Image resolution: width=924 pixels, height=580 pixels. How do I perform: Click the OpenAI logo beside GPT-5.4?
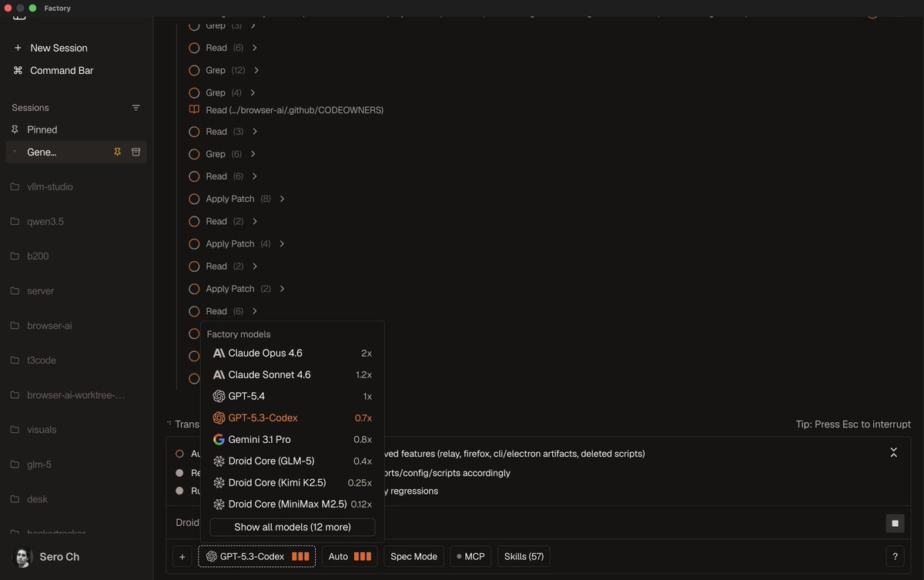[219, 397]
